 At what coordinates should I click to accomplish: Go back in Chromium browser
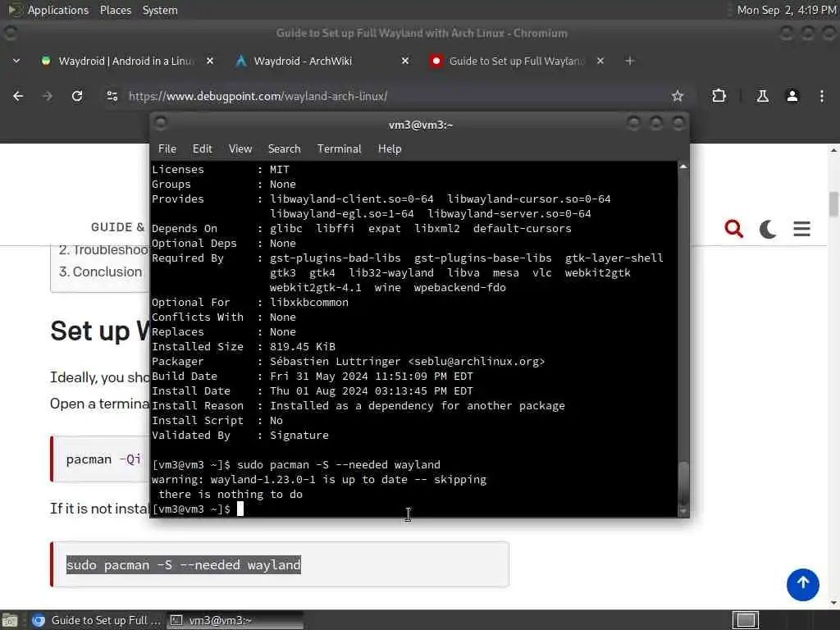point(18,96)
